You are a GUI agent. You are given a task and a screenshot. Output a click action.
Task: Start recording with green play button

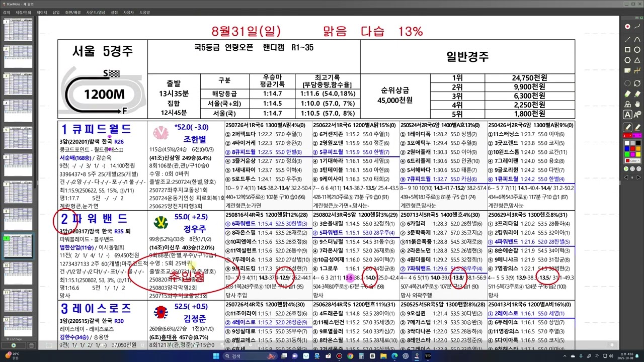click(x=626, y=169)
